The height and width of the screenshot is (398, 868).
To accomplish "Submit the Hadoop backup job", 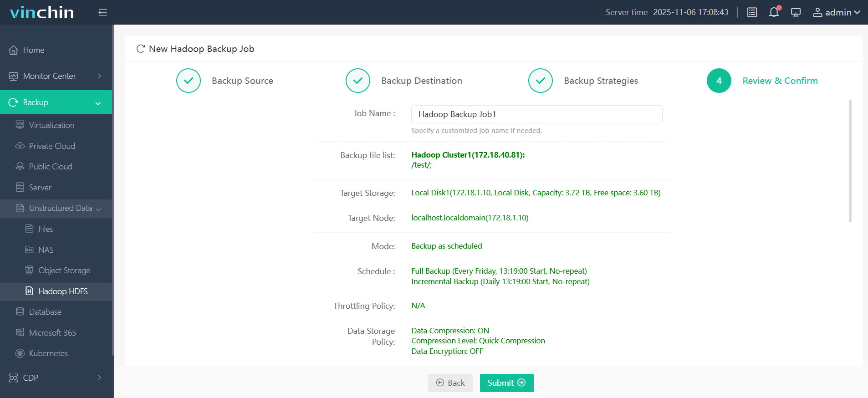I will (506, 383).
